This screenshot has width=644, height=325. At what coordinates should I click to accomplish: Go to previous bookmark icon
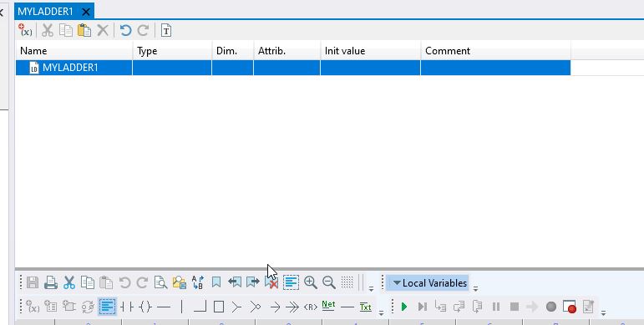point(235,282)
